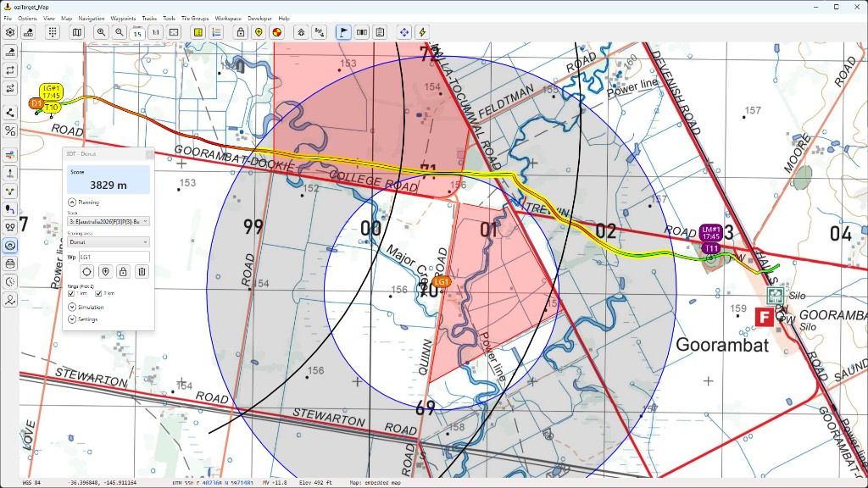Click the colored wind lines sidebar icon

coord(10,156)
